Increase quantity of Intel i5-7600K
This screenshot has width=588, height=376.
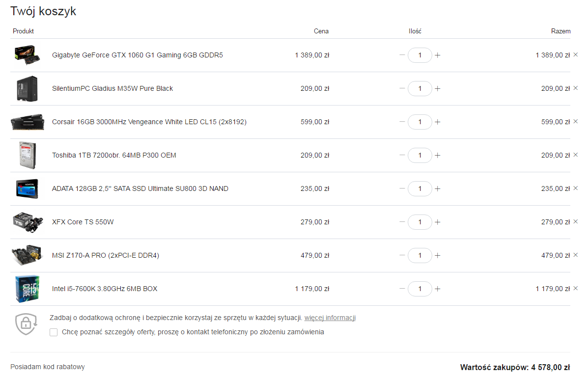tap(437, 289)
